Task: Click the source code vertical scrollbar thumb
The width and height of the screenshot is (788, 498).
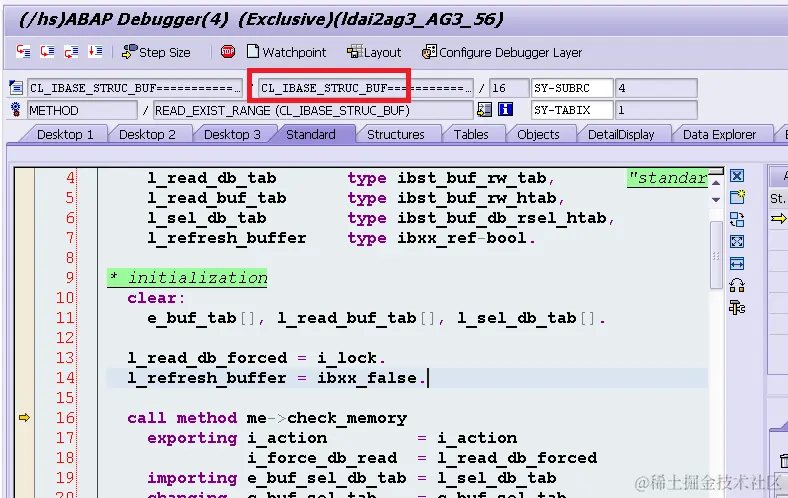Action: (716, 255)
